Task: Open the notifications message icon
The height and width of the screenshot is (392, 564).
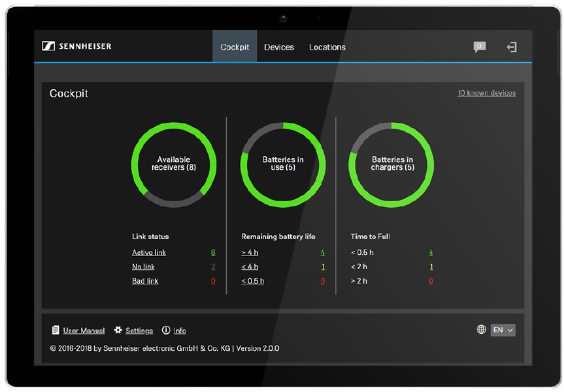Action: (479, 47)
